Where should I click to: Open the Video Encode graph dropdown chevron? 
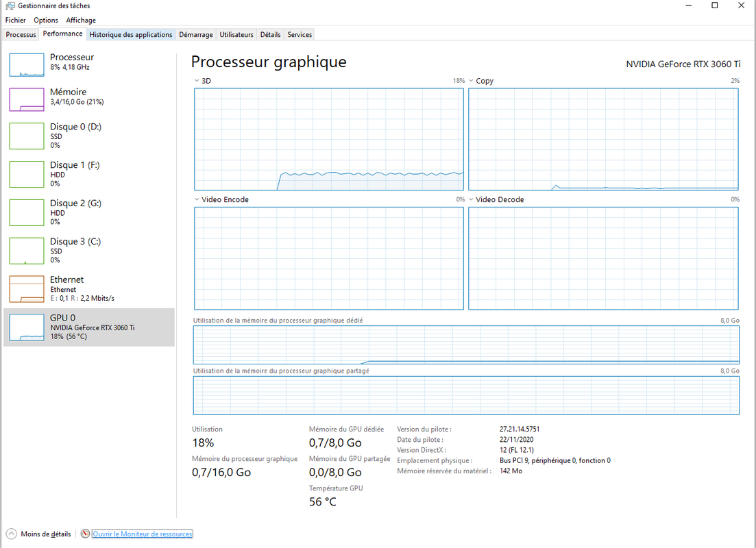[x=197, y=199]
